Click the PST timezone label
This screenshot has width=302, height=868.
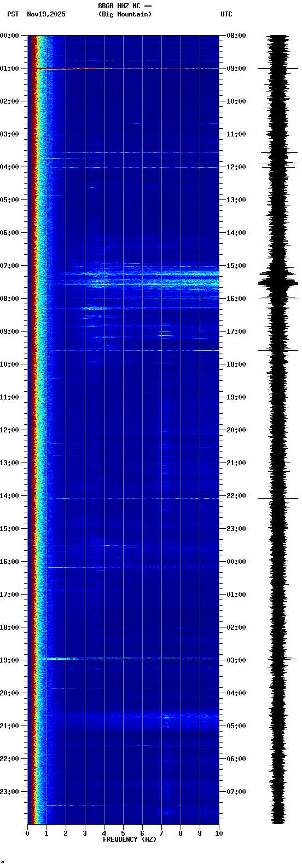coord(13,14)
